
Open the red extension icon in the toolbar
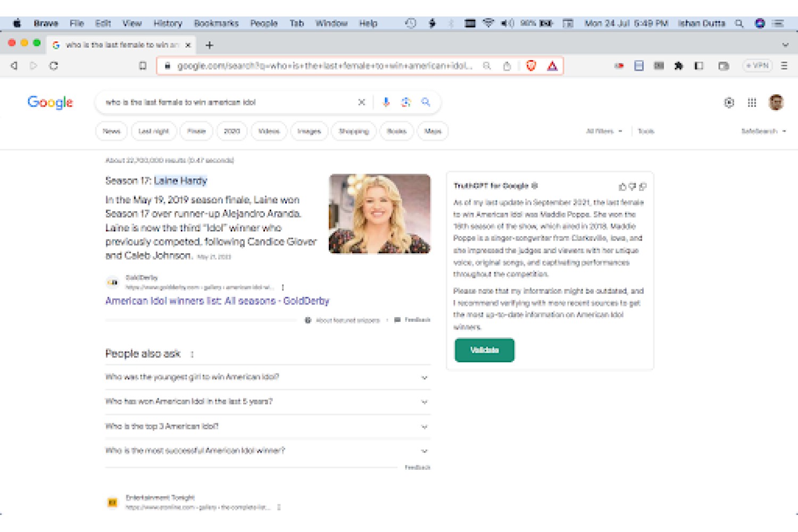coord(619,66)
